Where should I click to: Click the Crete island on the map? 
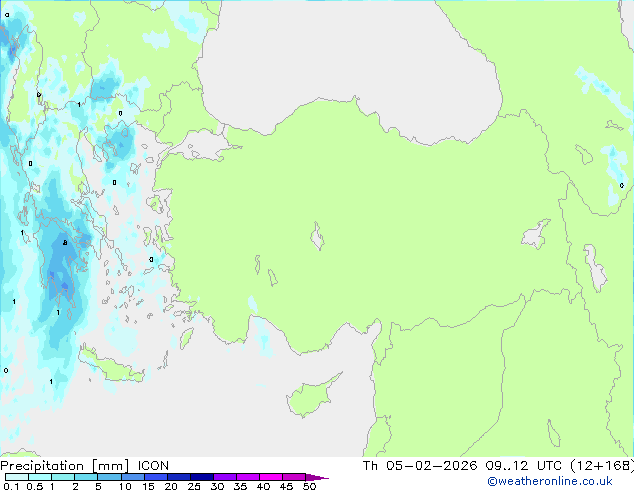pyautogui.click(x=110, y=366)
